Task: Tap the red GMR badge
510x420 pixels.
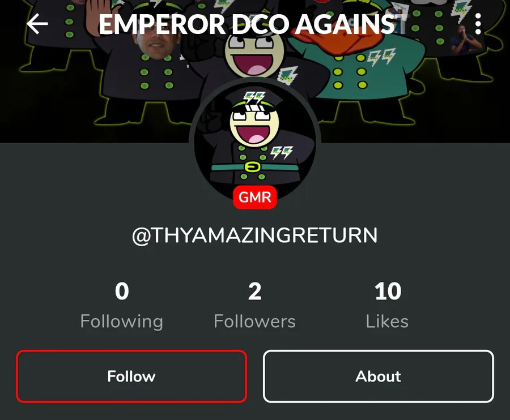Action: pos(255,197)
